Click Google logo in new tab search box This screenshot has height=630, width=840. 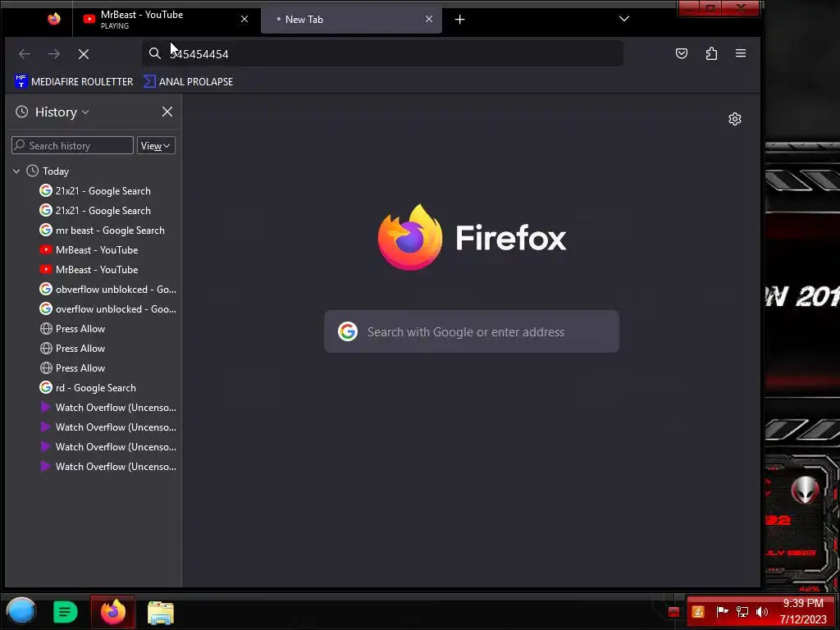click(348, 331)
